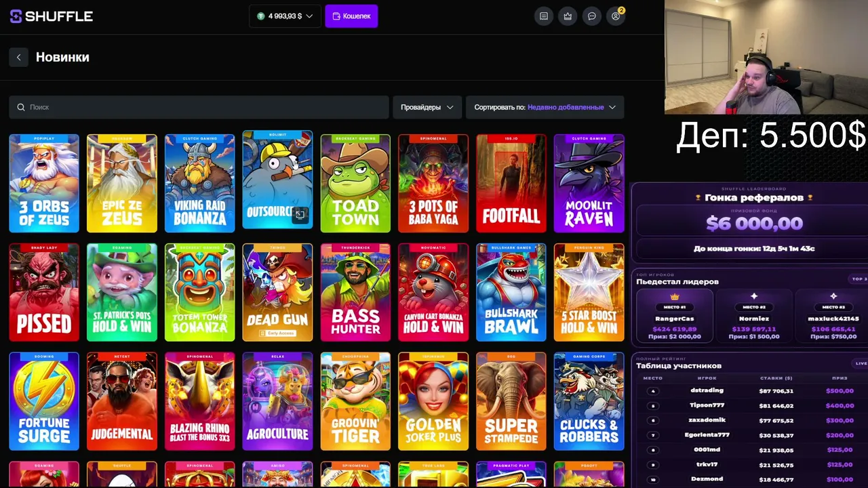Click player 0001md in the participants table

(x=707, y=450)
